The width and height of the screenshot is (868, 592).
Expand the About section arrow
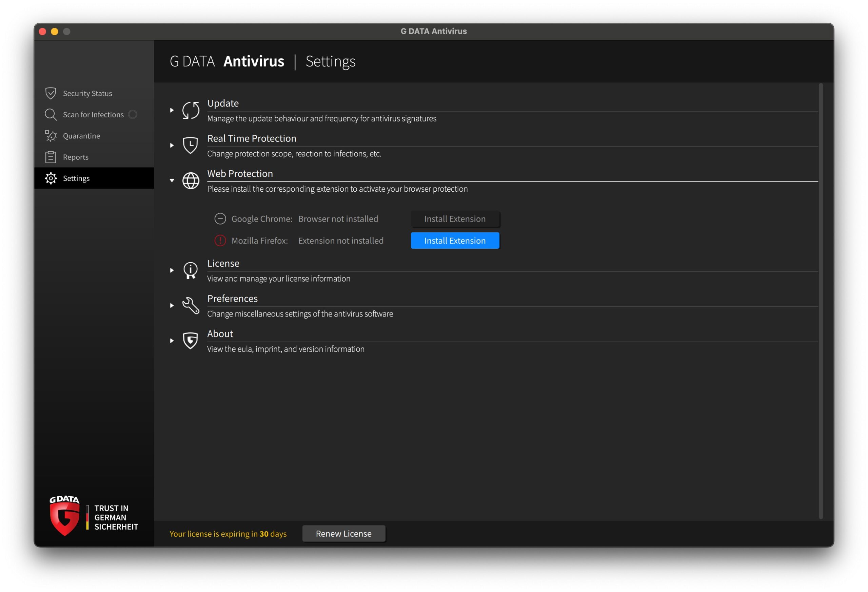coord(172,341)
